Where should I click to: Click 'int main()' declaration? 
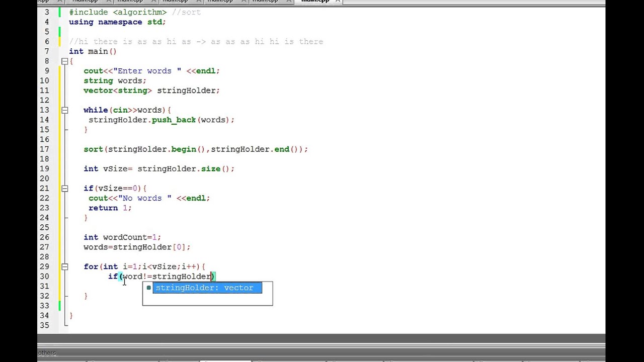pos(93,51)
